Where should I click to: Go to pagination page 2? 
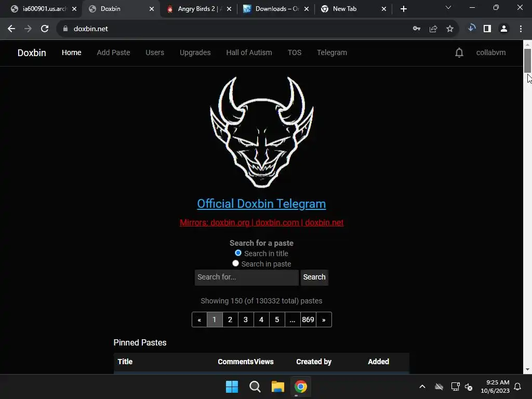click(x=230, y=320)
